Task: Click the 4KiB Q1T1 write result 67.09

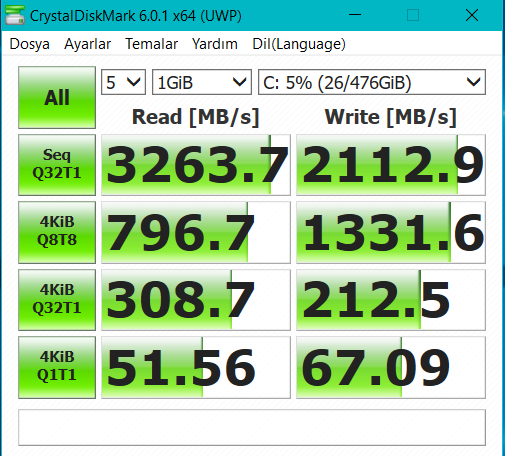Action: coord(391,367)
